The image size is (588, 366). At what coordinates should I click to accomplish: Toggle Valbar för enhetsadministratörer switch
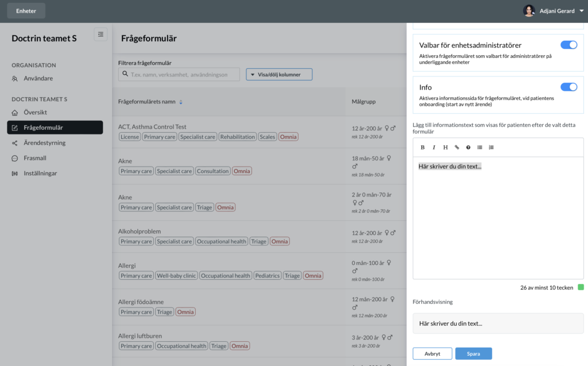coord(569,45)
